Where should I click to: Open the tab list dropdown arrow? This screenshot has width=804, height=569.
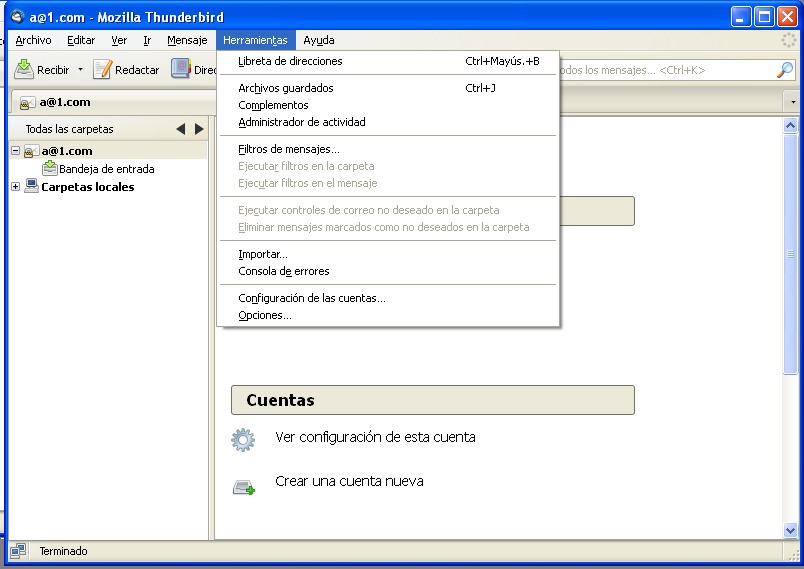click(x=793, y=103)
